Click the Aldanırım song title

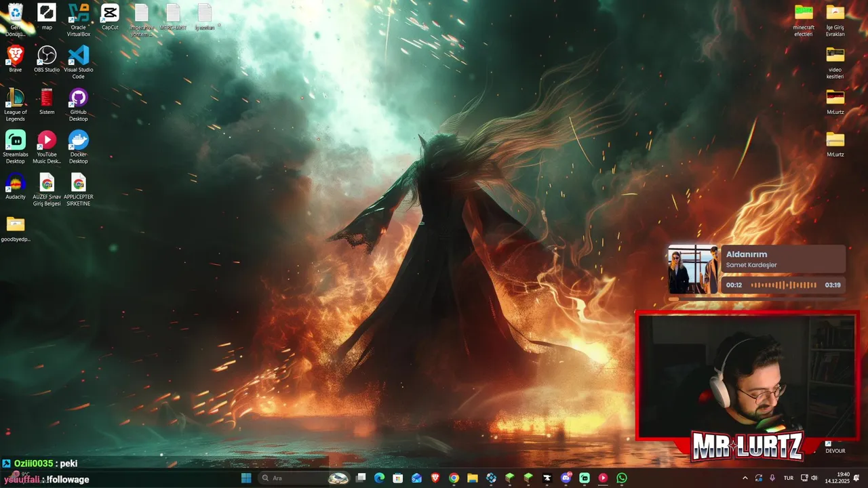747,255
